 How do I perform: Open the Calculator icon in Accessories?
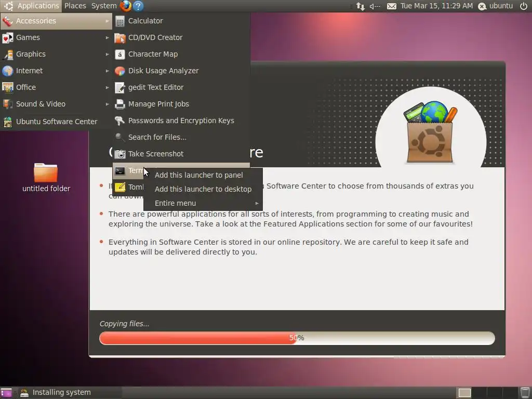coord(120,21)
